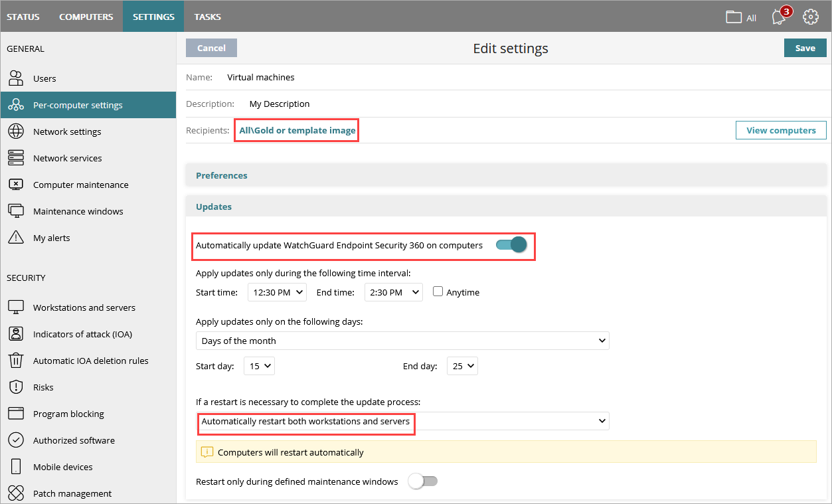832x504 pixels.
Task: Click the yellow restart warning message icon
Action: (207, 452)
